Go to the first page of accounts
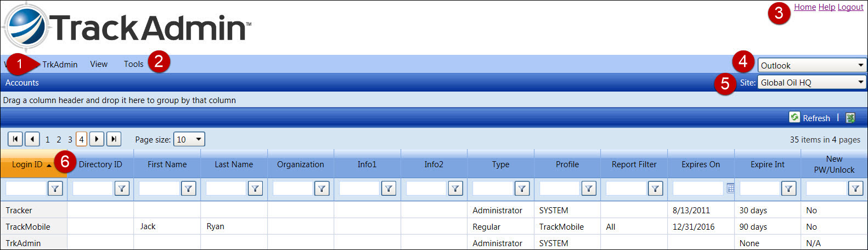The width and height of the screenshot is (868, 250). pyautogui.click(x=15, y=139)
